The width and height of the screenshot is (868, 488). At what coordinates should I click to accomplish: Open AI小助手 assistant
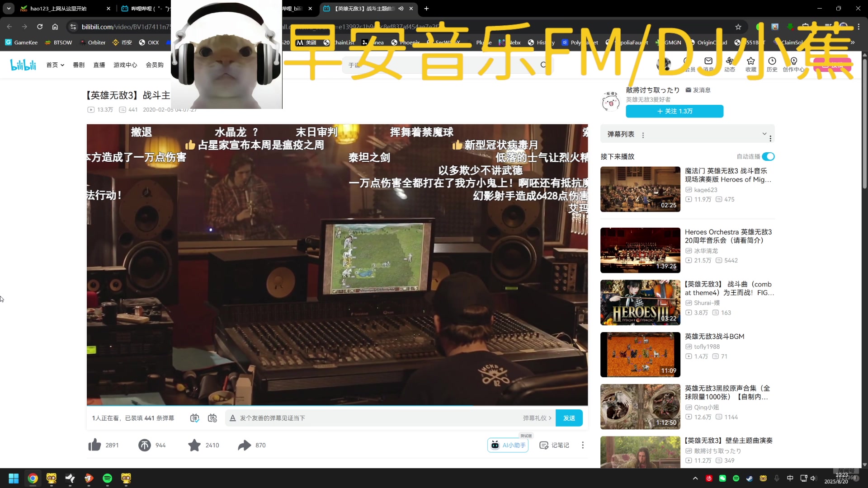click(x=508, y=445)
